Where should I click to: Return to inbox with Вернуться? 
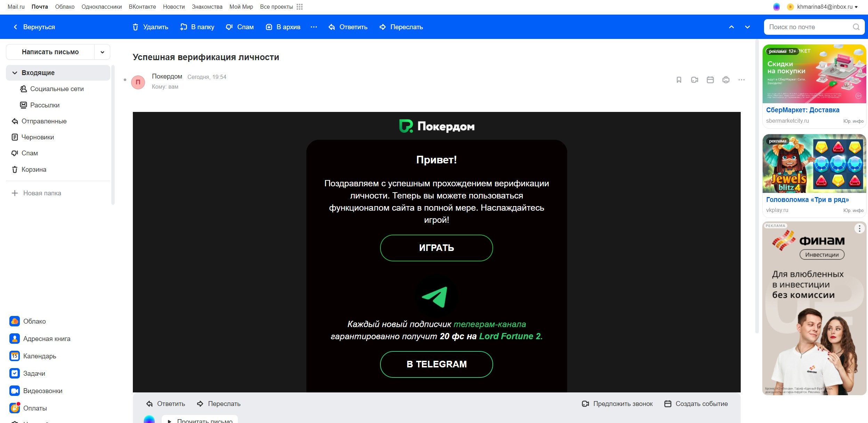click(34, 27)
